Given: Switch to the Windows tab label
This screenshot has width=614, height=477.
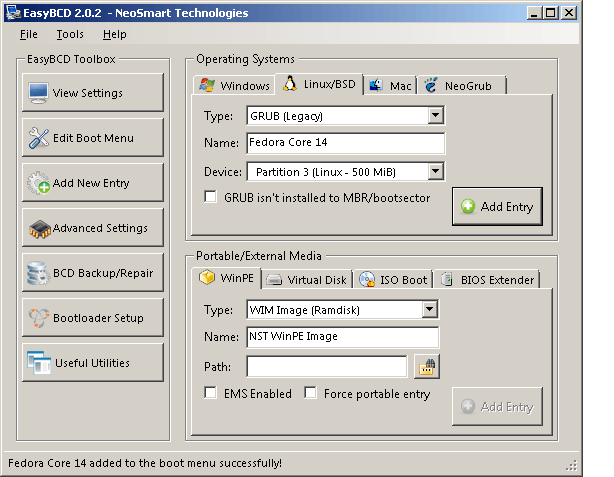Looking at the screenshot, I should pyautogui.click(x=245, y=86).
